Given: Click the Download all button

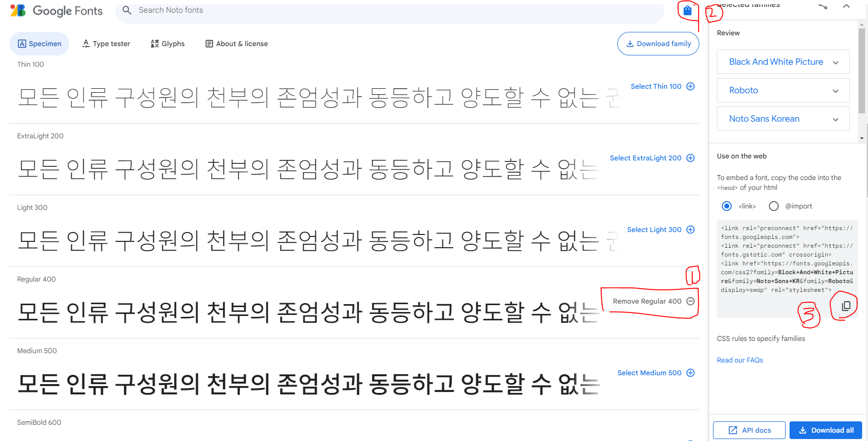Looking at the screenshot, I should (x=826, y=430).
